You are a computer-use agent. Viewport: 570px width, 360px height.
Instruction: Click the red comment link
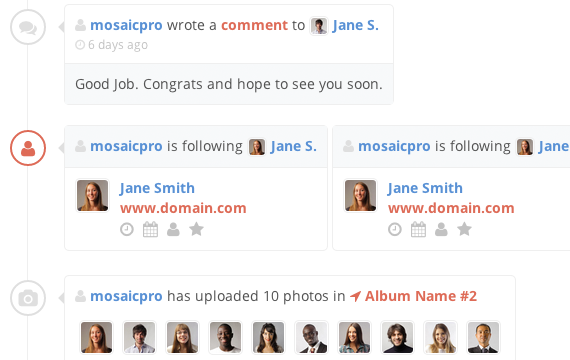coord(254,25)
